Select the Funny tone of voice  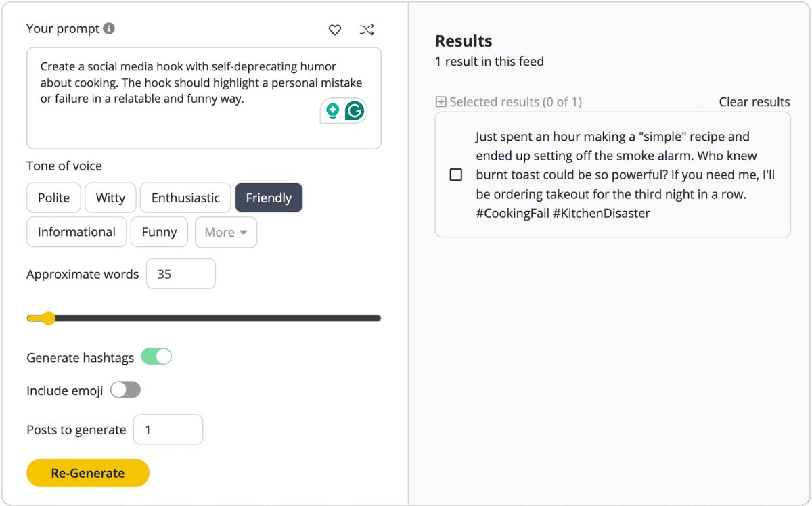click(159, 231)
